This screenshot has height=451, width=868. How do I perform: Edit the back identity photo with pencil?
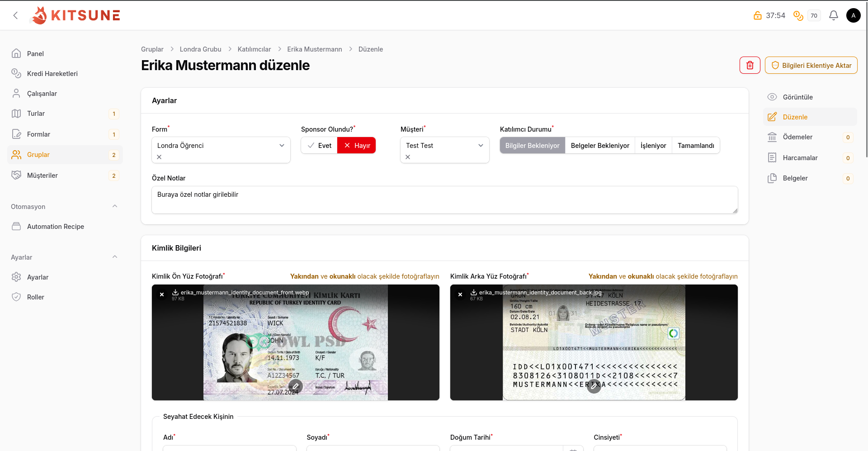[594, 386]
